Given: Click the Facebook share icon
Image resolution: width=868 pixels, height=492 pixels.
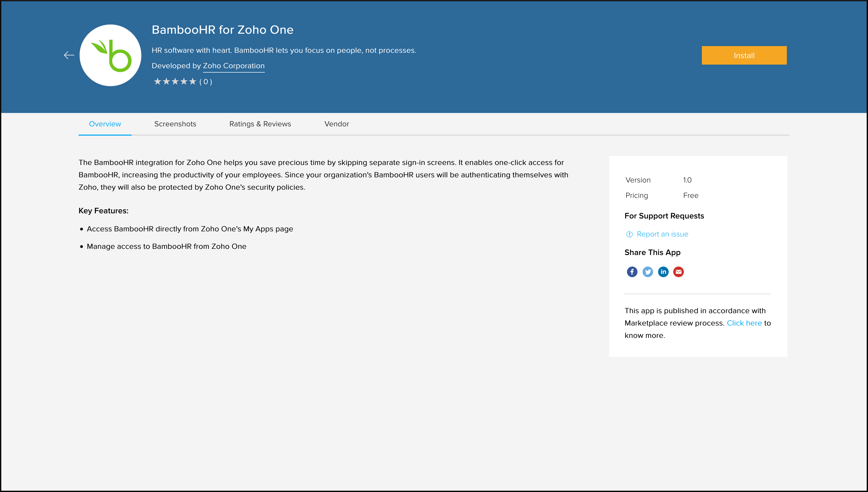Looking at the screenshot, I should click(x=631, y=272).
